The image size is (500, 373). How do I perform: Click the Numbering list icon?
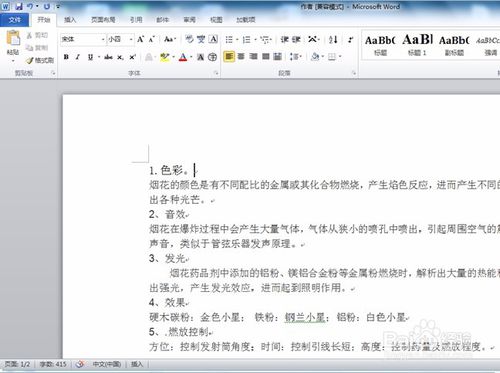click(247, 40)
